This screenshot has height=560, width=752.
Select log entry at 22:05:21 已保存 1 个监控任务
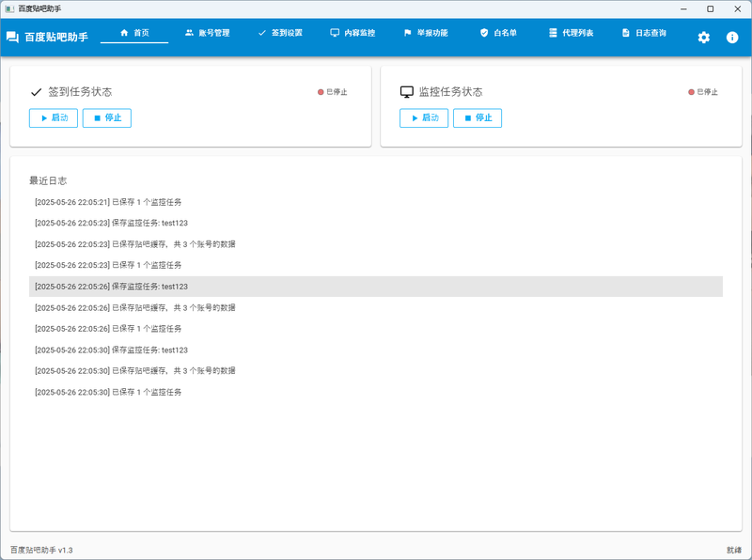point(376,202)
